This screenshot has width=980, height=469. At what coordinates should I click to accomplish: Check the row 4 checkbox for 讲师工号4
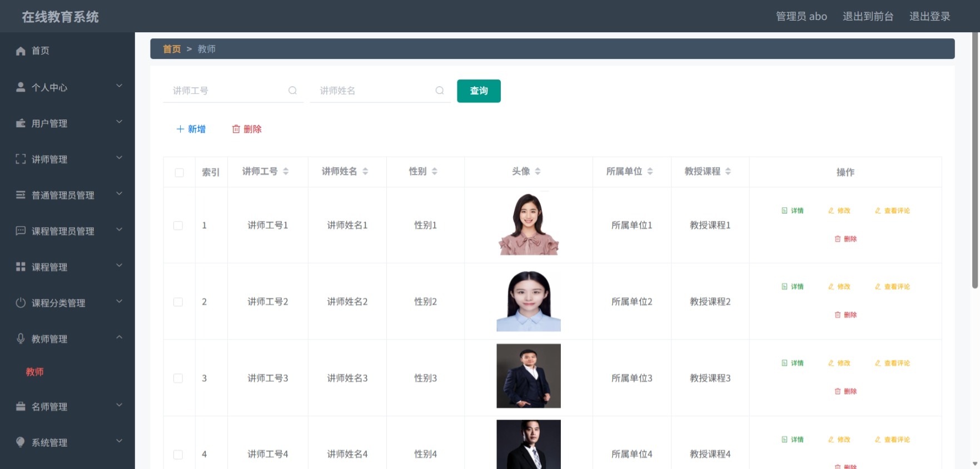(x=178, y=455)
